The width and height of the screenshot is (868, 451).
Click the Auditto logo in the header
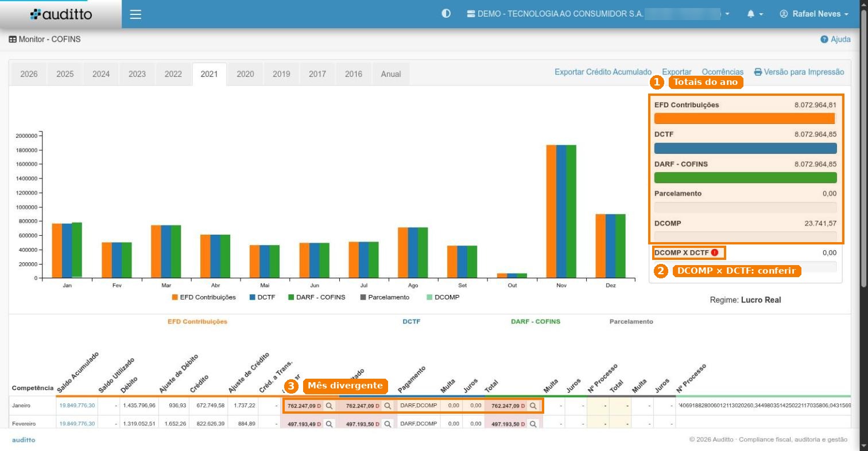[61, 14]
